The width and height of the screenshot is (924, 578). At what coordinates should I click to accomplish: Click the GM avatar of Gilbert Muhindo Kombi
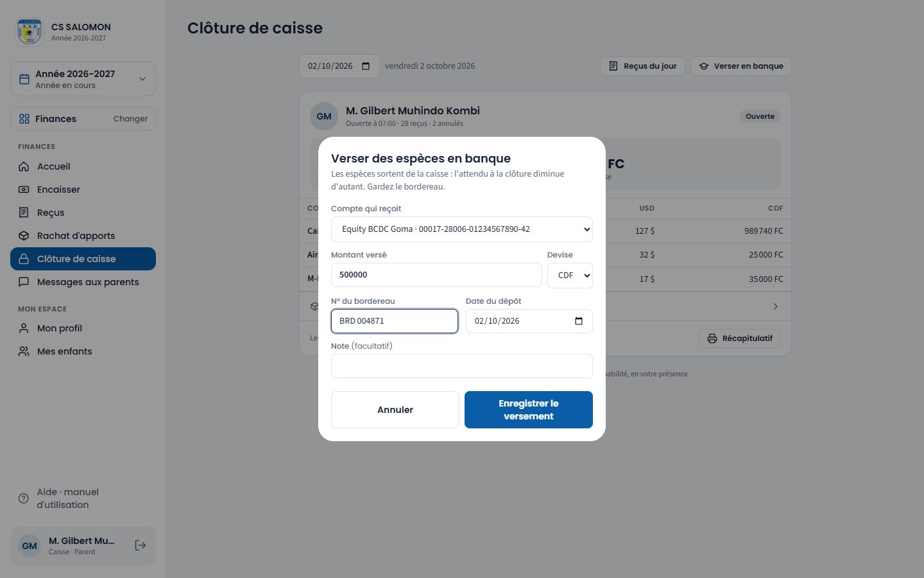324,116
